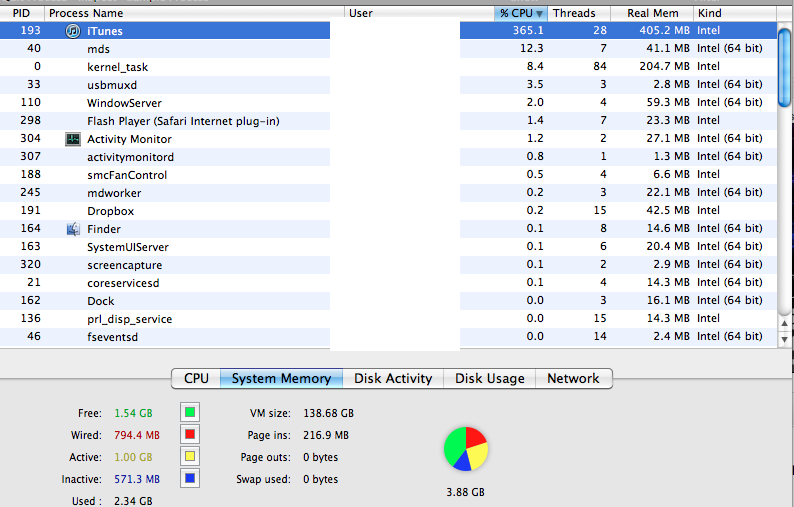Click the VM size value 138.68 GB
794x507 pixels.
pos(329,413)
